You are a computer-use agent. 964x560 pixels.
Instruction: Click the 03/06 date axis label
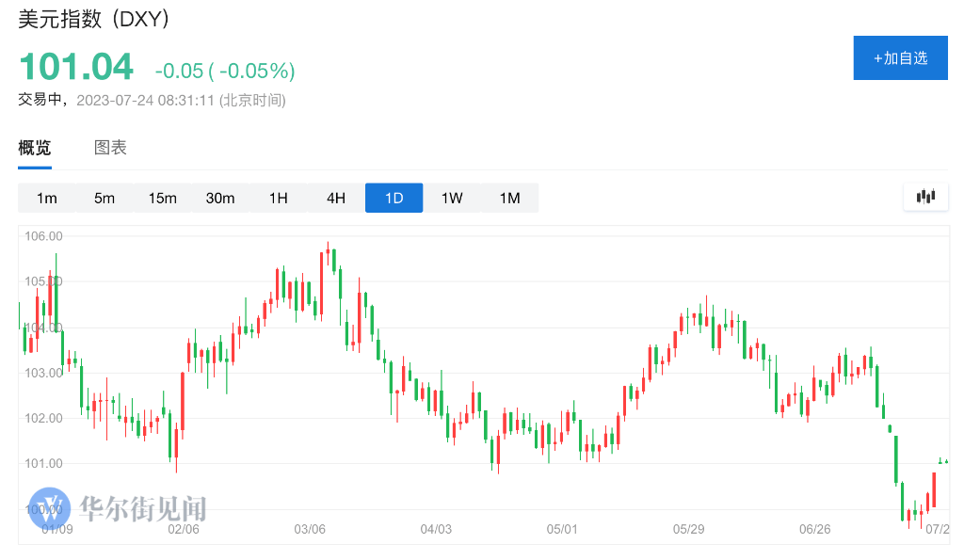coord(310,529)
